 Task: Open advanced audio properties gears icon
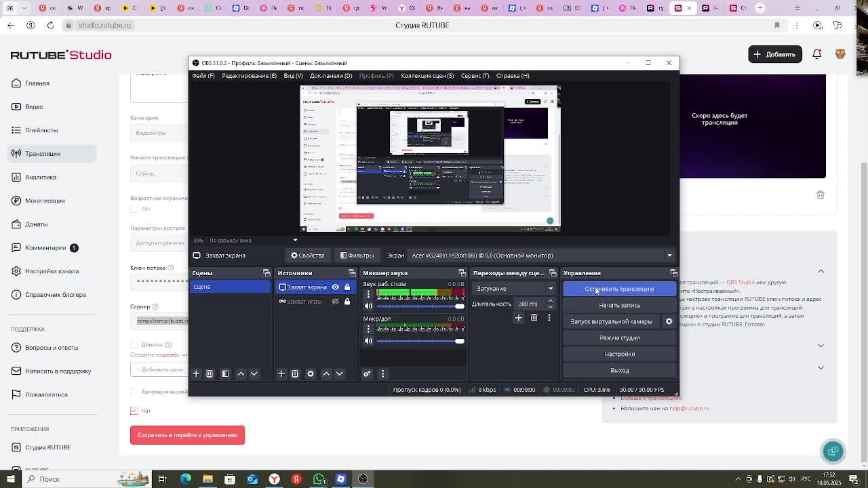click(x=367, y=373)
